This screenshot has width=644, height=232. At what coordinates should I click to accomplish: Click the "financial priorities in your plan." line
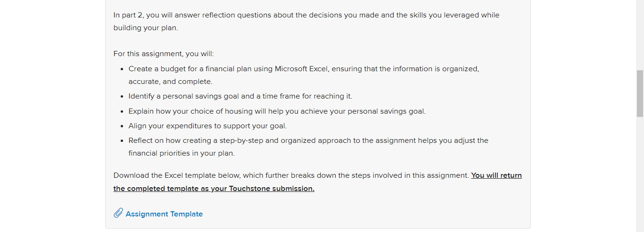(182, 154)
